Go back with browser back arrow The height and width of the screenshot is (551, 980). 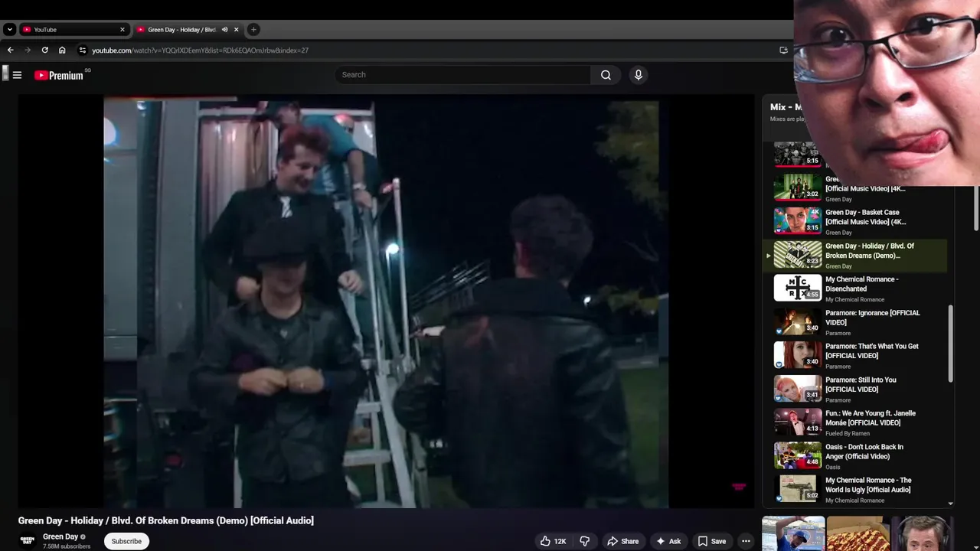tap(10, 50)
